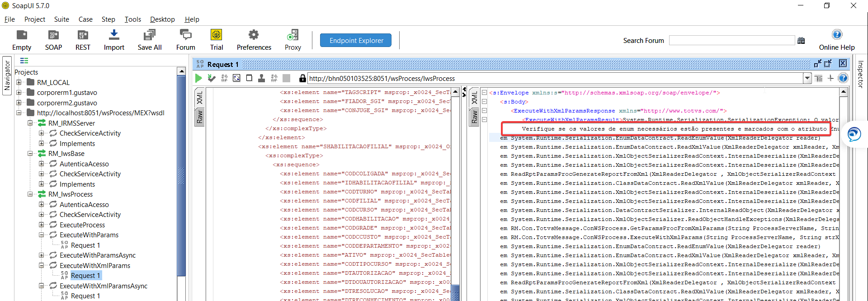Screen dimensions: 868x301
Task: Open request editor help question icon
Action: tap(843, 78)
